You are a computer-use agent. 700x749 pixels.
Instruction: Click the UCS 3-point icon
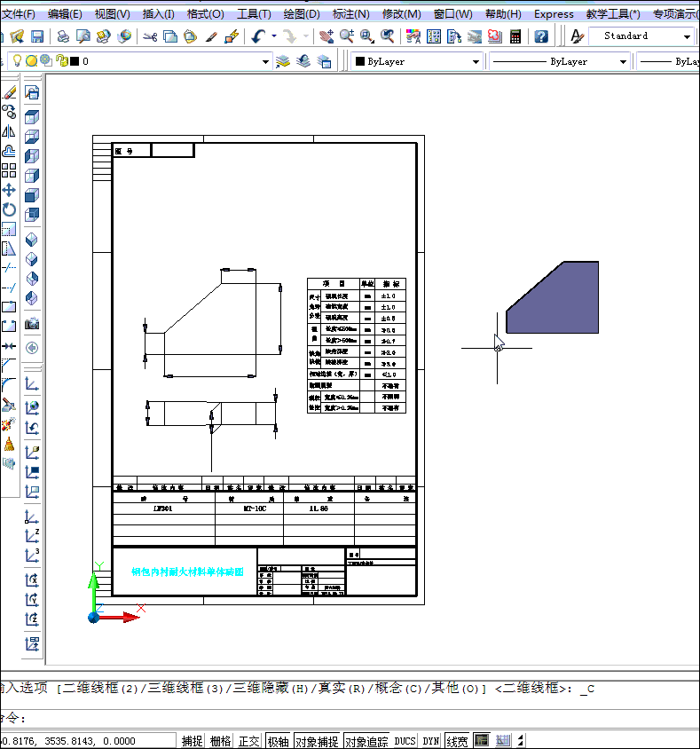click(32, 556)
